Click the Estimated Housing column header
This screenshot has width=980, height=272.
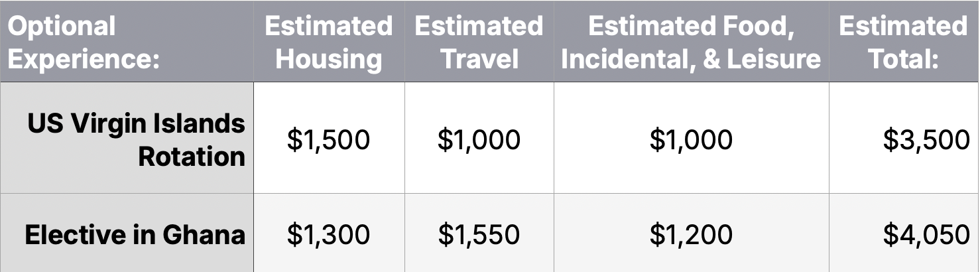(329, 41)
